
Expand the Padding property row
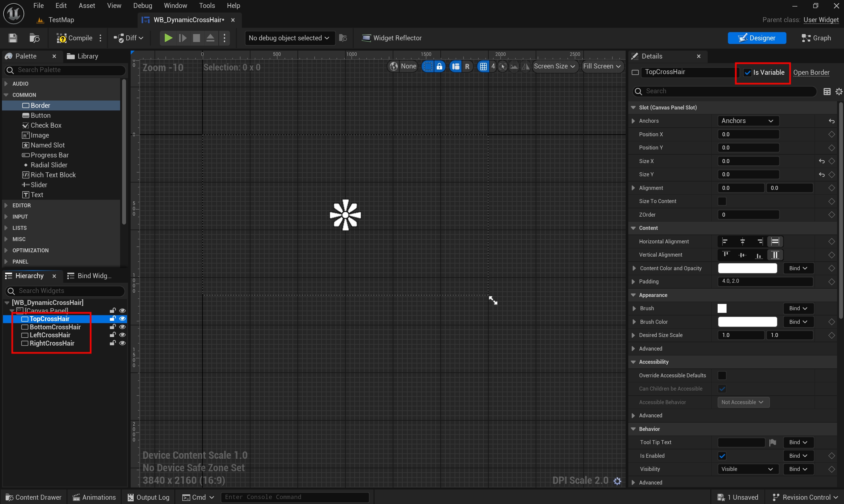[x=633, y=281]
